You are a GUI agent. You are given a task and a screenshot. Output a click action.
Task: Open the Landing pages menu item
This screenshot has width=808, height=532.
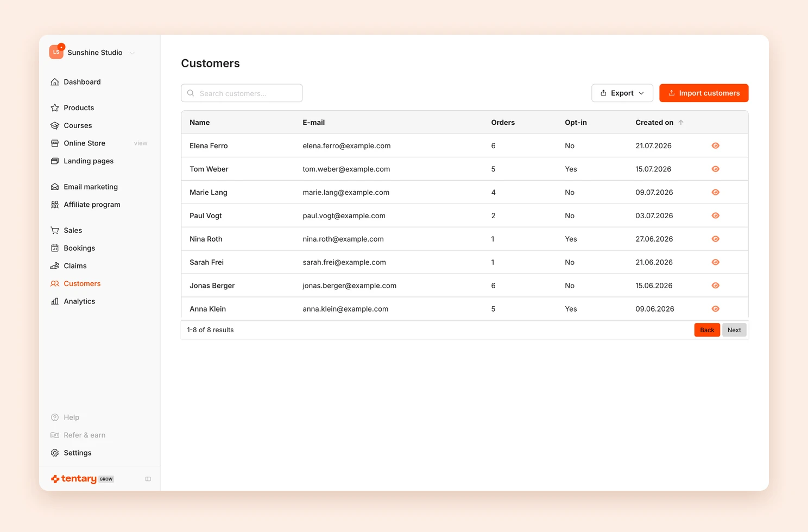(89, 161)
